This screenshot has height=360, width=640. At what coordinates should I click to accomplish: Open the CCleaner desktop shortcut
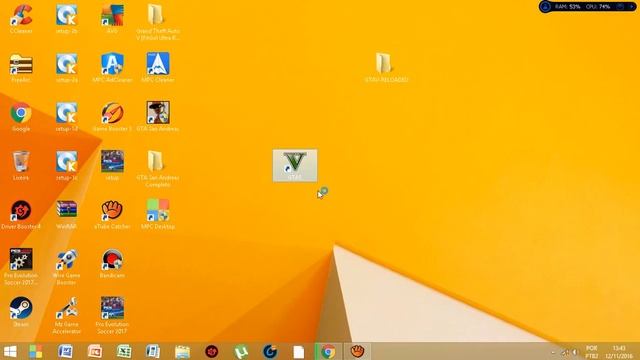pyautogui.click(x=21, y=18)
